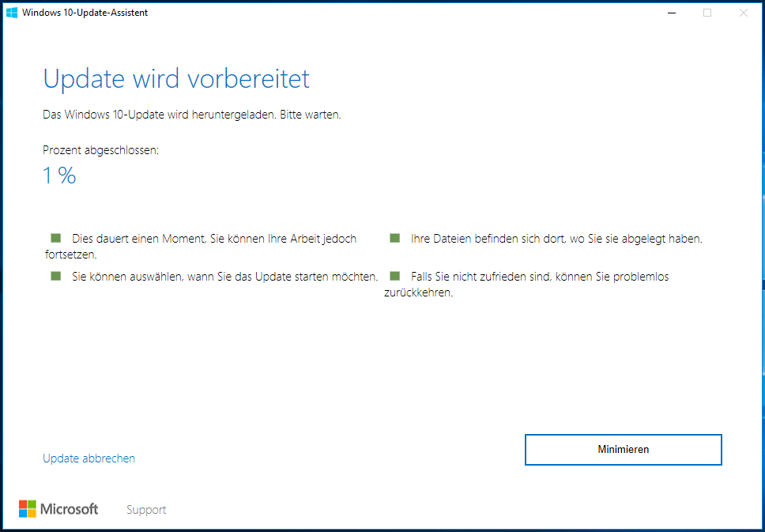765x532 pixels.
Task: Open the Support link in footer
Action: [146, 510]
